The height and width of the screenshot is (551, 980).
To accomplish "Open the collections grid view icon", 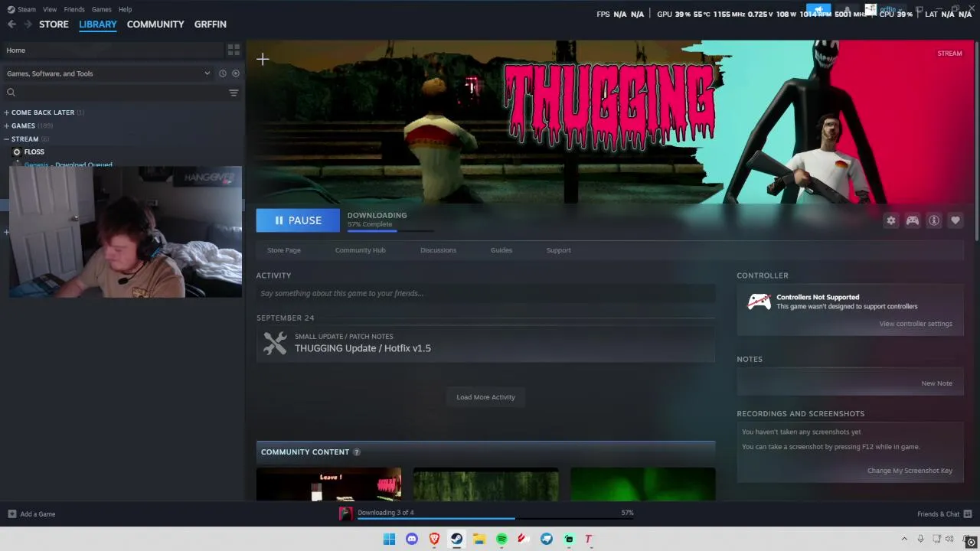I will (x=234, y=50).
